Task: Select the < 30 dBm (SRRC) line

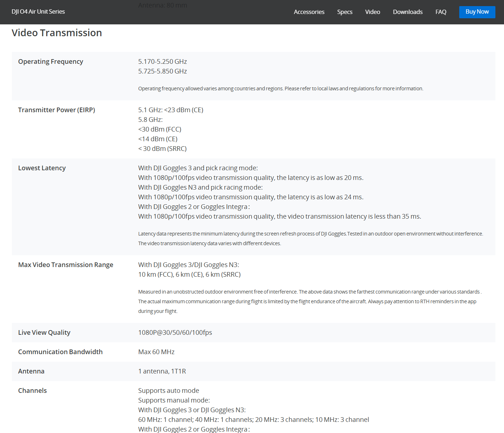Action: 163,149
